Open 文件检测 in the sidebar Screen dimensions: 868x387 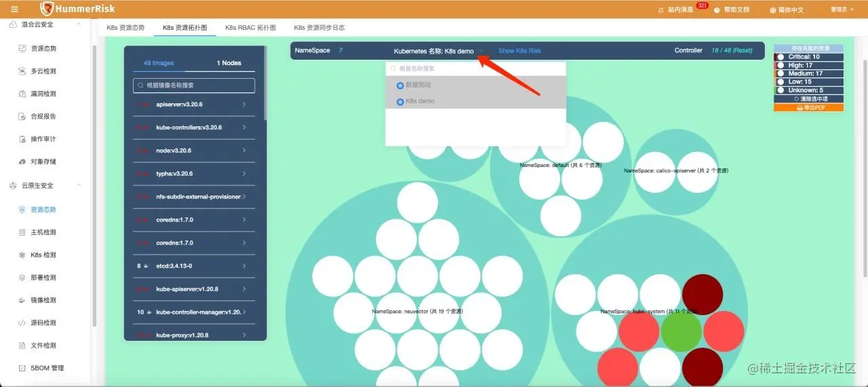pos(43,345)
